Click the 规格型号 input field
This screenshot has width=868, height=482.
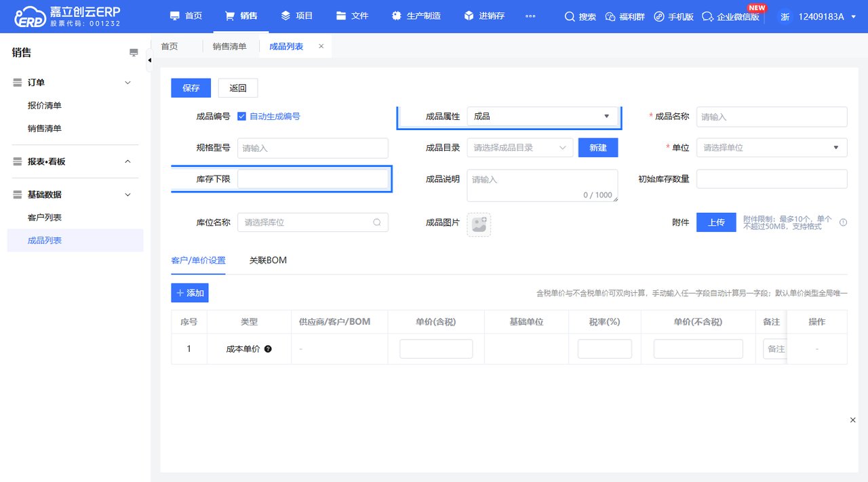(x=313, y=148)
